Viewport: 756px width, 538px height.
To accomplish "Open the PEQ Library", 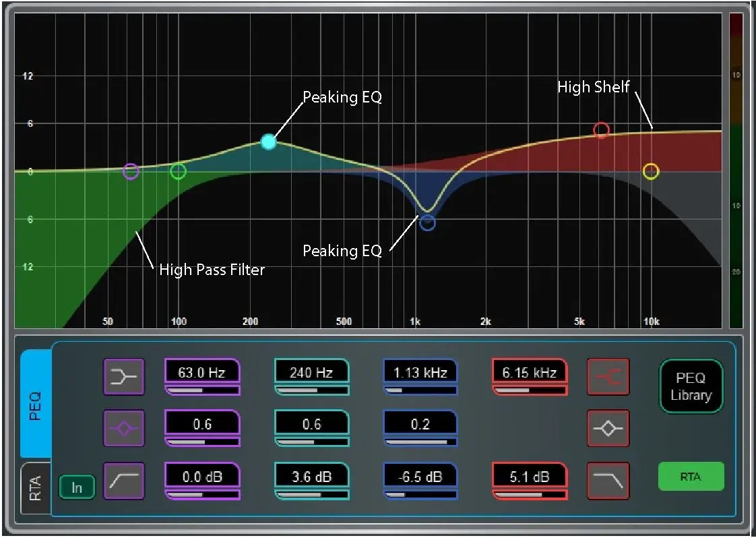I will [691, 386].
